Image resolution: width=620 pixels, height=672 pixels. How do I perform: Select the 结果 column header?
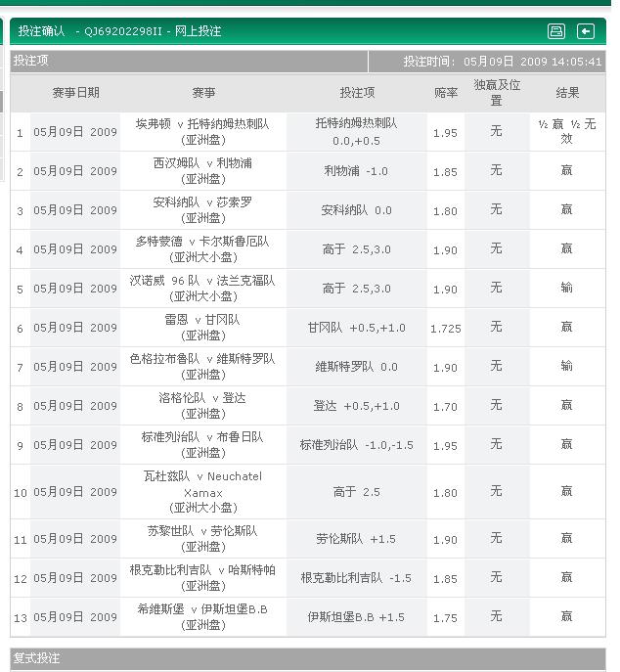pos(567,93)
